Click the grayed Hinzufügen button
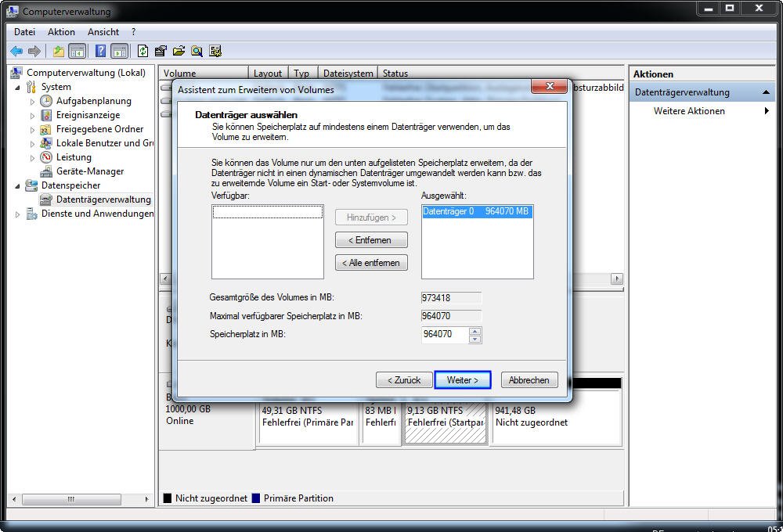This screenshot has height=532, width=783. [371, 217]
